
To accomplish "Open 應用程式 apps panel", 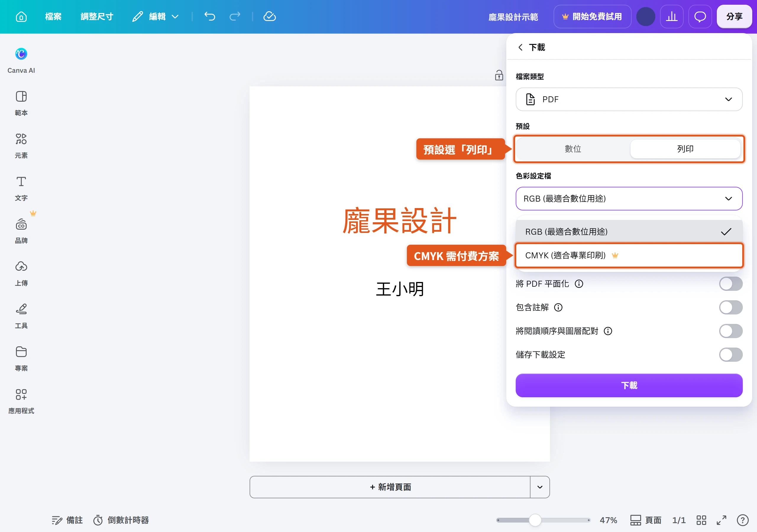I will pyautogui.click(x=21, y=401).
